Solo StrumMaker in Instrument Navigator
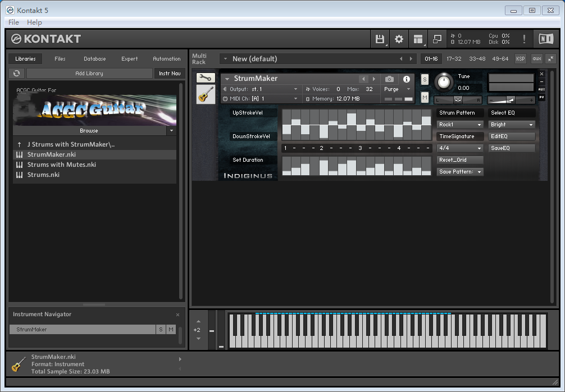 tap(161, 329)
